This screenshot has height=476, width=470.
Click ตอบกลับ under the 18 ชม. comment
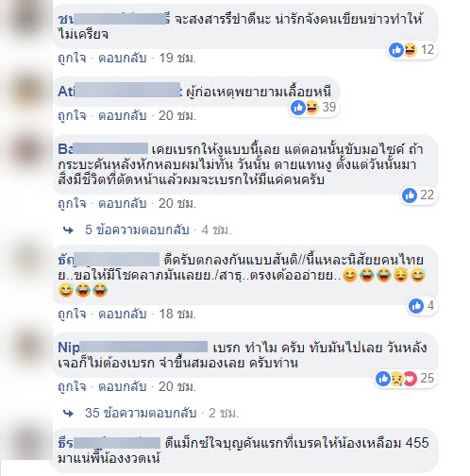123,314
